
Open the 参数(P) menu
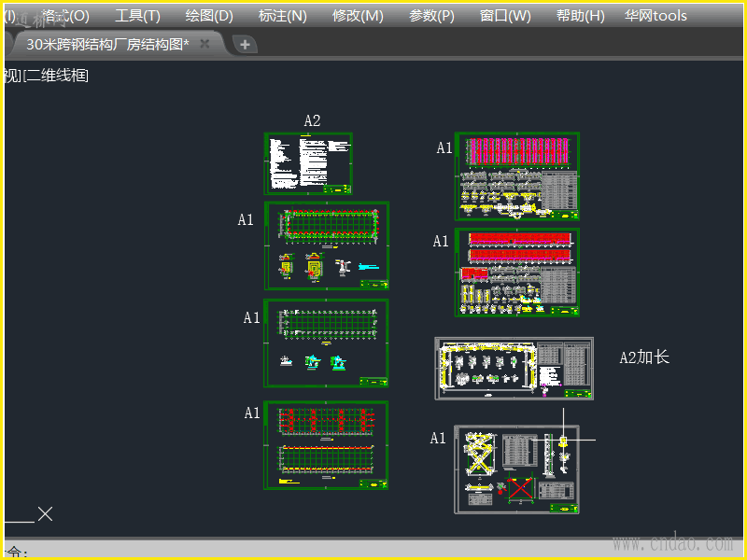pyautogui.click(x=431, y=16)
